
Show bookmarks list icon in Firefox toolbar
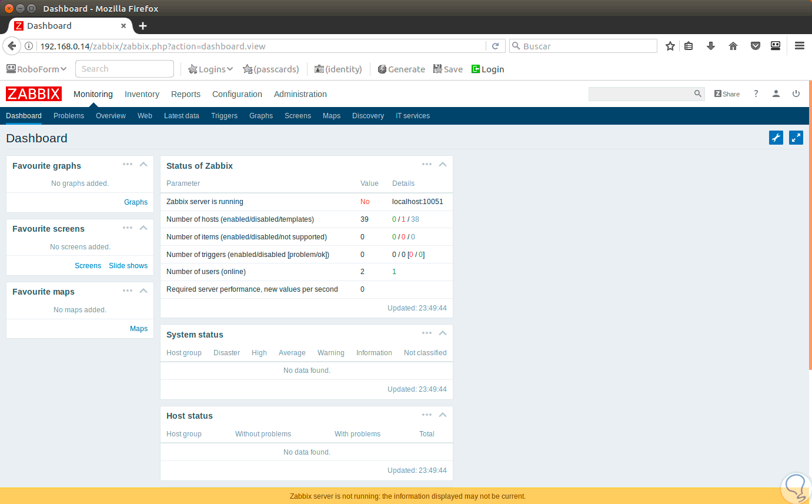689,46
